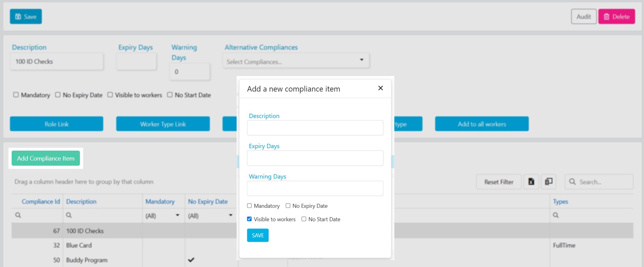Screen dimensions: 644x267
Task: Click the Role Link button
Action: 57,124
